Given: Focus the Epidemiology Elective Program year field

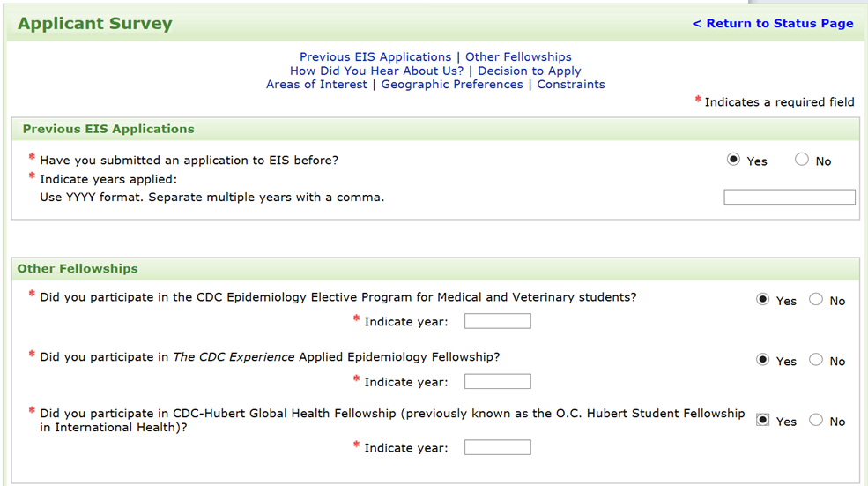Looking at the screenshot, I should coord(497,321).
